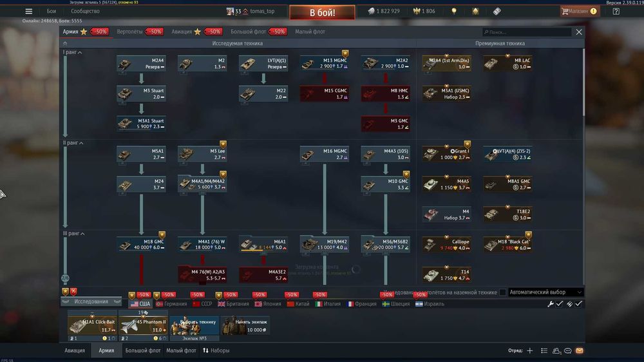Open the Сообщество menu
644x362 pixels.
click(86, 11)
